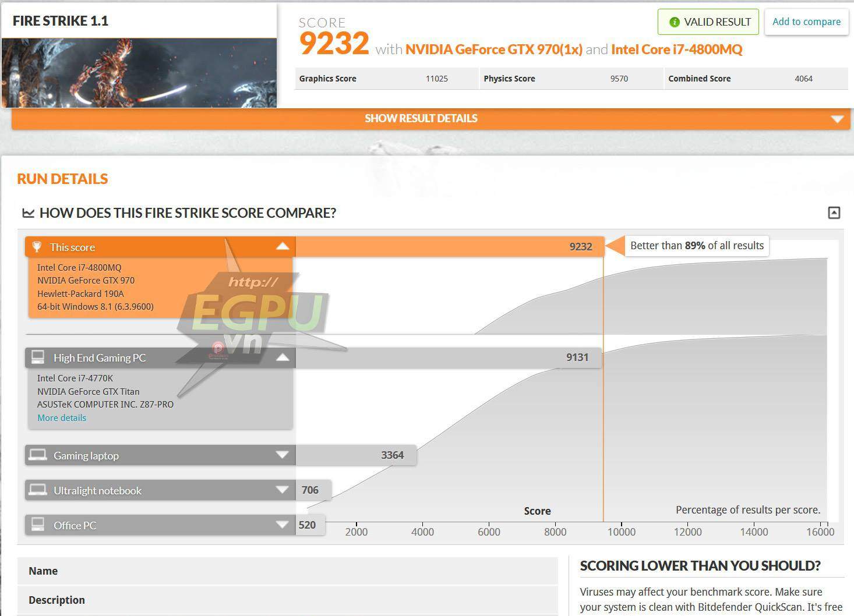Click the 9232 score bar value
Image resolution: width=854 pixels, height=616 pixels.
581,247
